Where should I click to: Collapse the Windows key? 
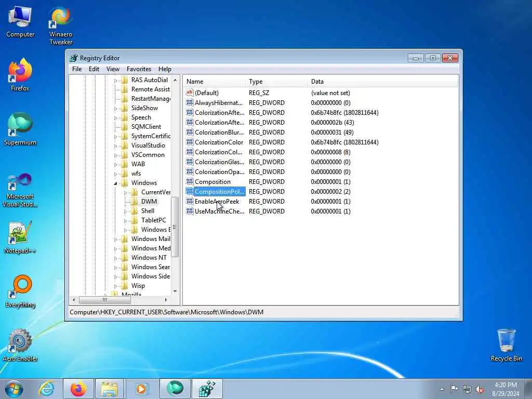tap(115, 183)
